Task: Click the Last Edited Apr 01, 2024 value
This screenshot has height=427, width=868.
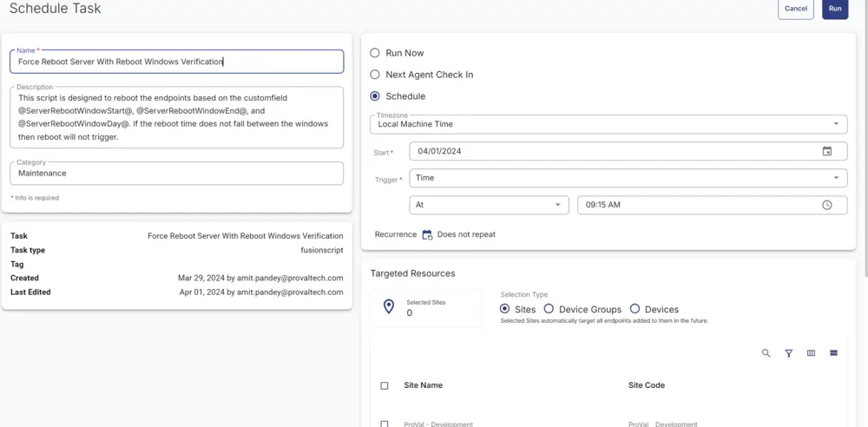Action: [x=261, y=292]
